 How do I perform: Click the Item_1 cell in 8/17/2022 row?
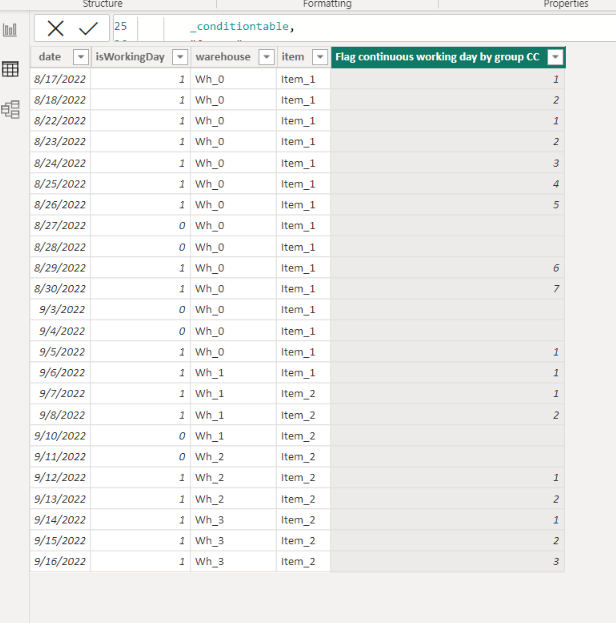tap(303, 79)
